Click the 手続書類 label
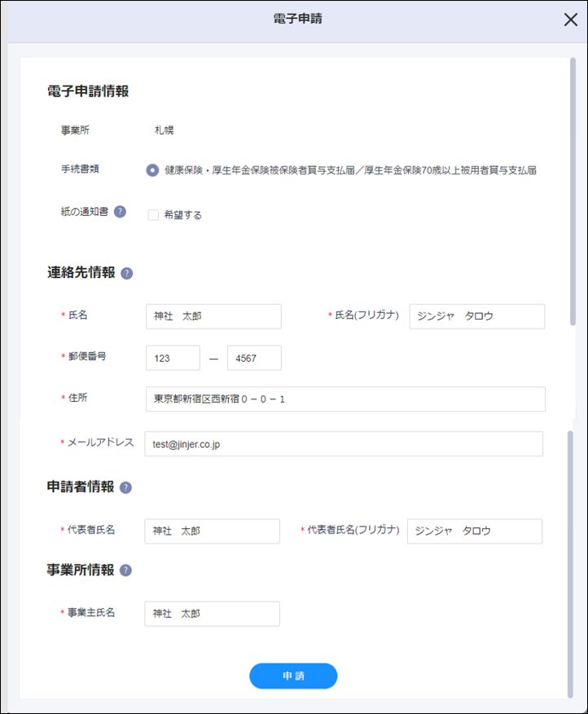Screen dimensions: 588x714 [80, 170]
